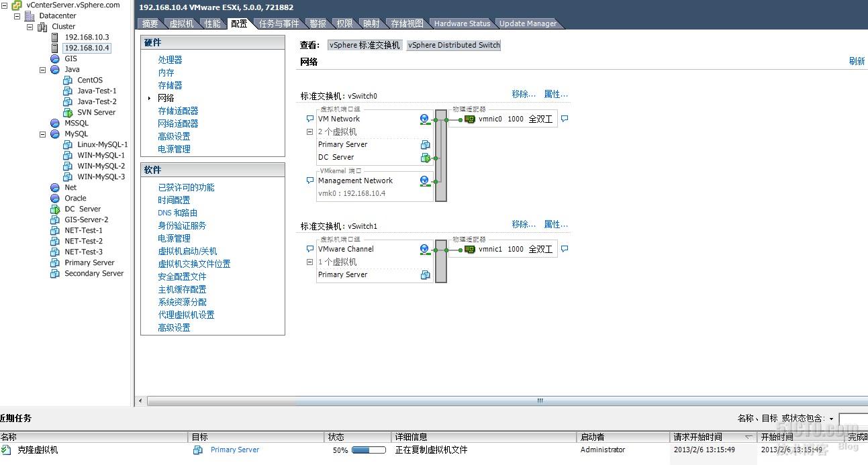Screen dimensions: 868x465
Task: Open the info bubble for Management Network
Action: (310, 180)
